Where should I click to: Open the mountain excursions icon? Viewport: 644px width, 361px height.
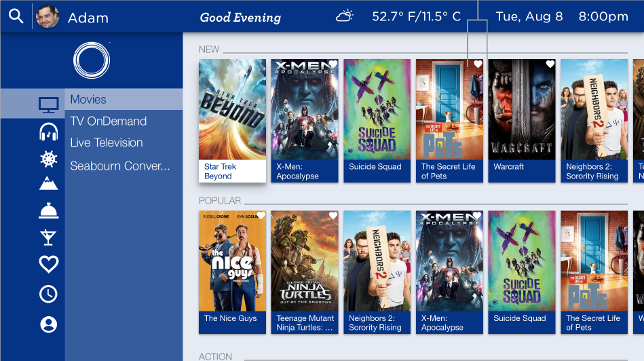coord(48,183)
